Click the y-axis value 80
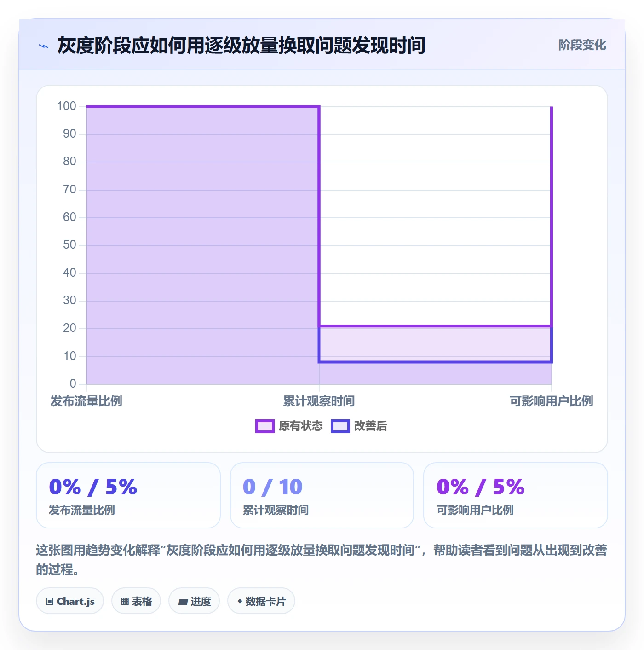This screenshot has width=644, height=650. pos(69,162)
